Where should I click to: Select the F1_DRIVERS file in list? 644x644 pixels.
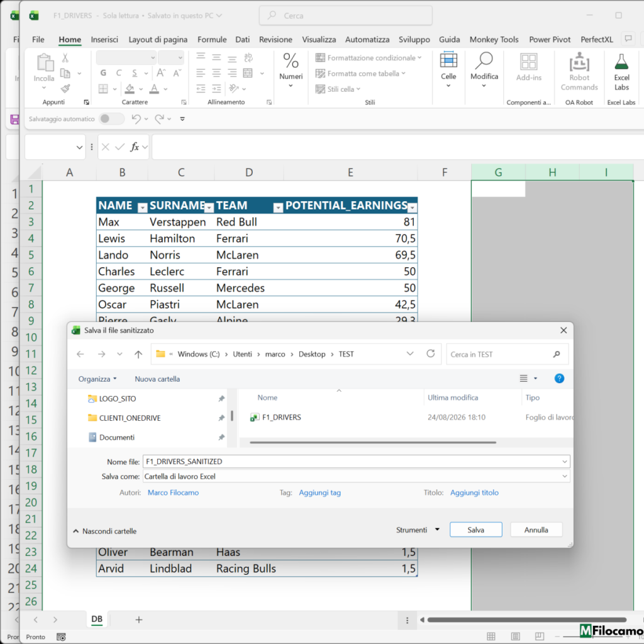(x=281, y=418)
